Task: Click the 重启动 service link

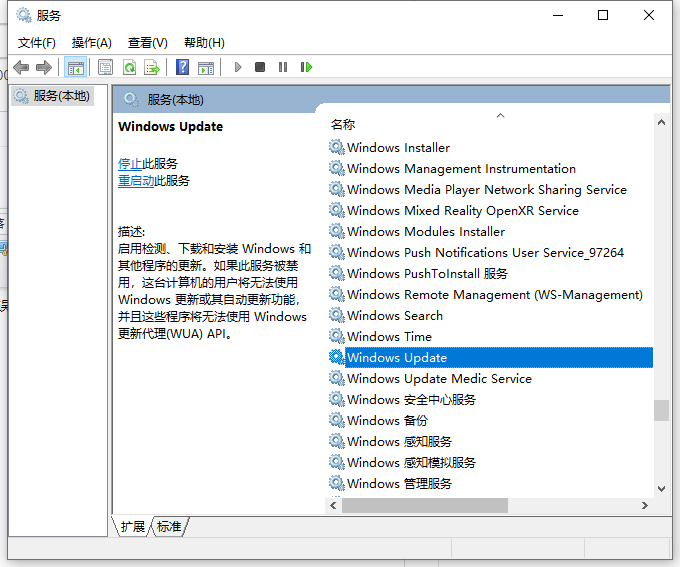Action: (136, 181)
